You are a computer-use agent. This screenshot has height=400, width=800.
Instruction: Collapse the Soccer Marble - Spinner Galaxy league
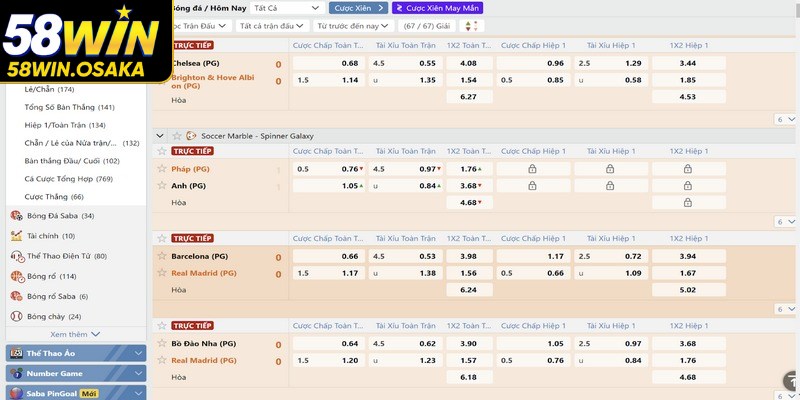point(160,135)
